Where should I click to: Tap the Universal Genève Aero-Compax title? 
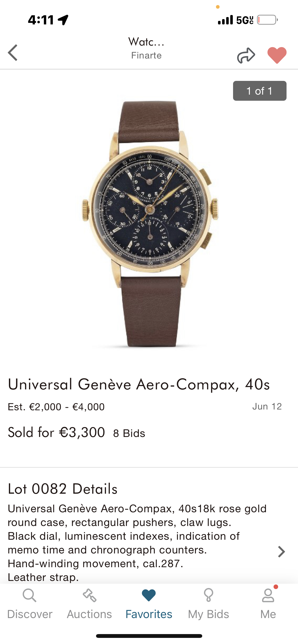click(139, 384)
